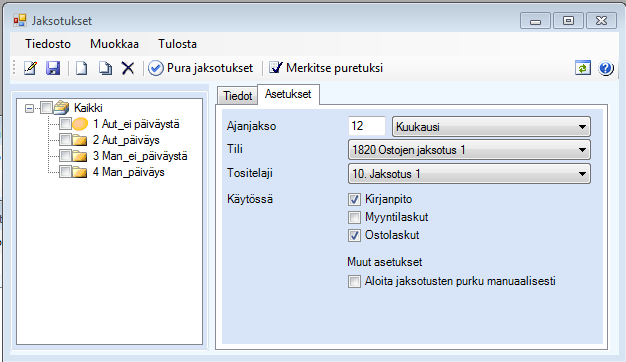This screenshot has height=362, width=626.
Task: Maximize the Jaksotukset window
Action: (x=569, y=21)
